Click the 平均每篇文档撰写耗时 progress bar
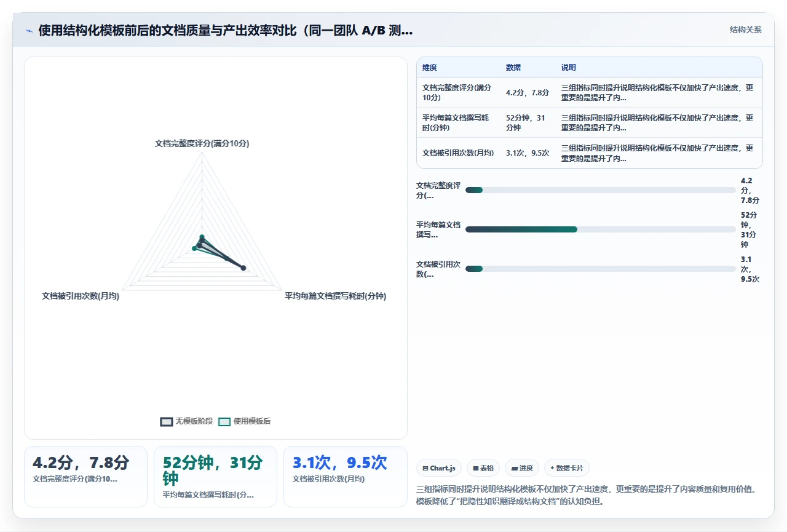The height and width of the screenshot is (532, 787). click(601, 229)
